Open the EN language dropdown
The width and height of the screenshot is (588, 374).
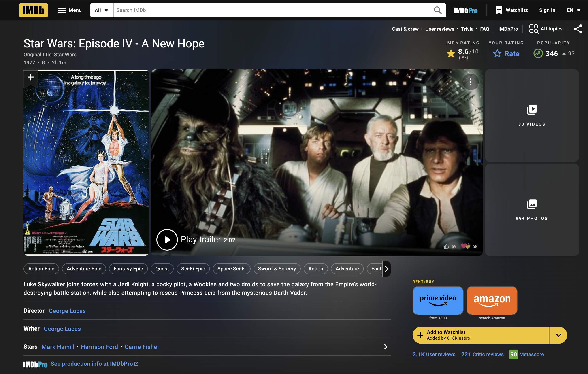point(573,10)
